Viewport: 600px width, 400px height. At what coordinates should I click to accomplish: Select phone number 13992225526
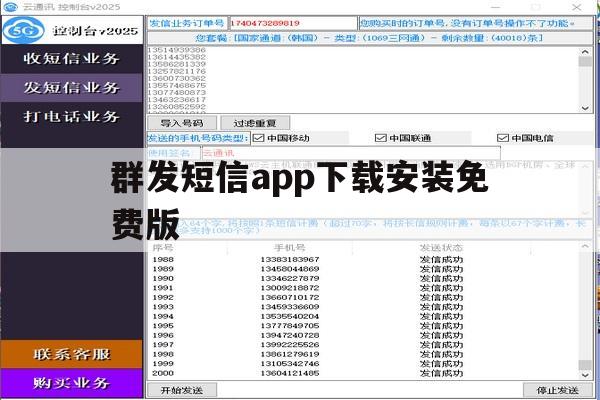(290, 344)
